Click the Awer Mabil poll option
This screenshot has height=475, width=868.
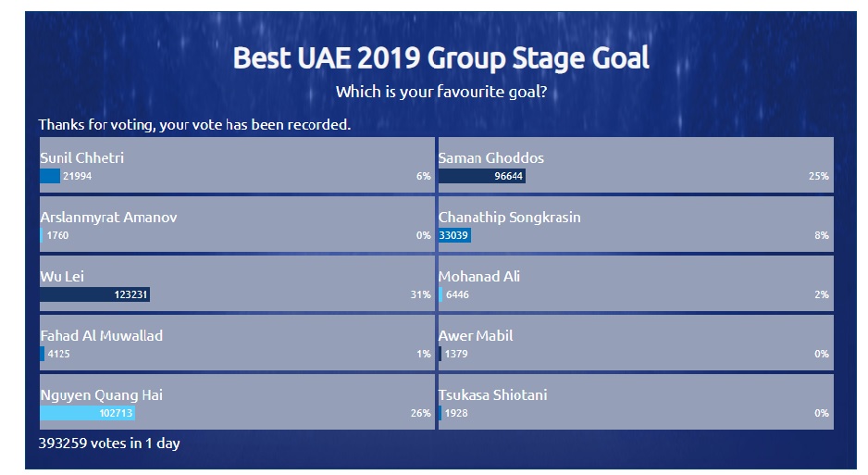click(636, 343)
